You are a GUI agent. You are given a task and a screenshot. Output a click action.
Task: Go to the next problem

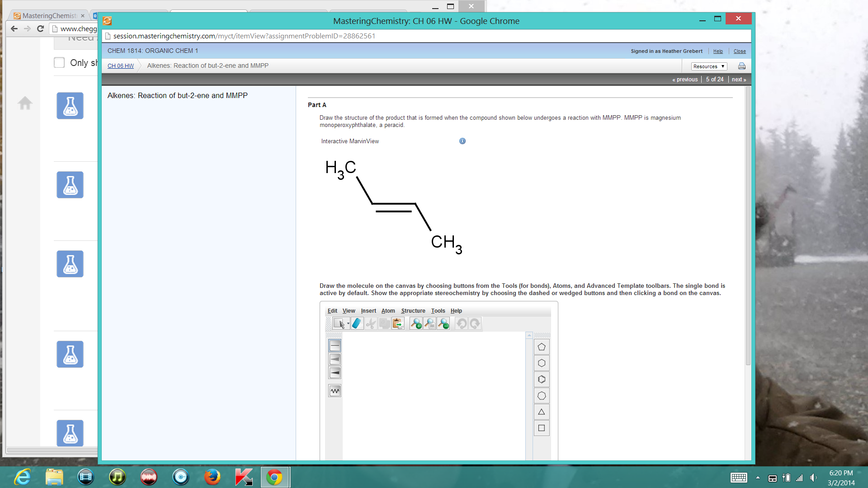tap(739, 80)
